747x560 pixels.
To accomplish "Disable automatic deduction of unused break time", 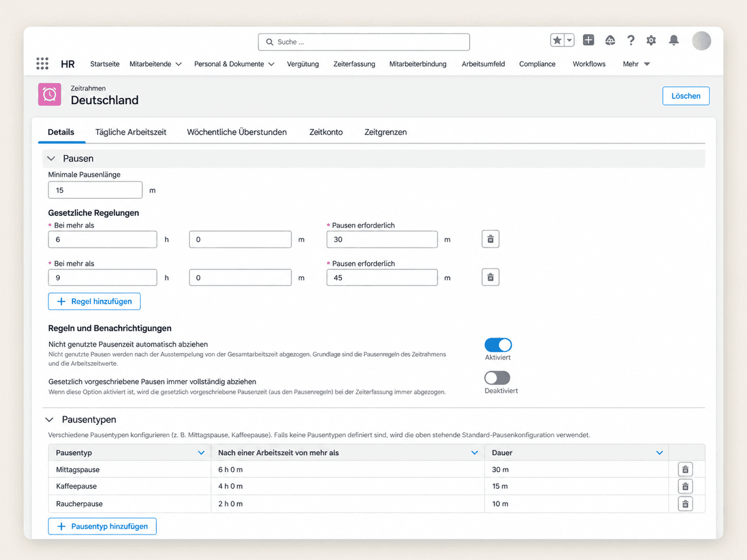I will click(x=498, y=345).
